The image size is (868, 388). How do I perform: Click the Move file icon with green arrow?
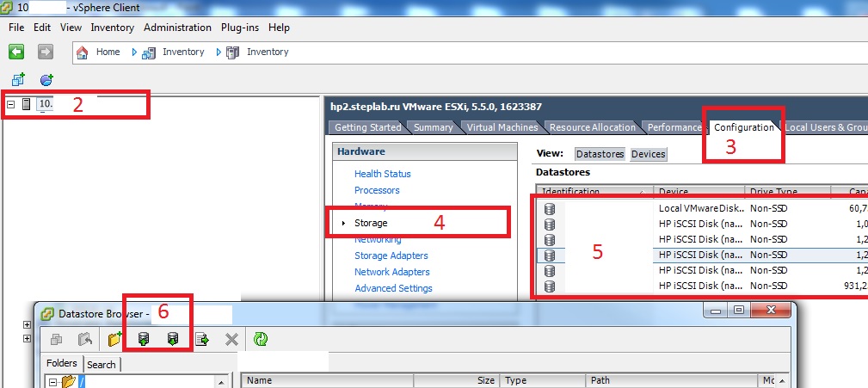point(202,339)
